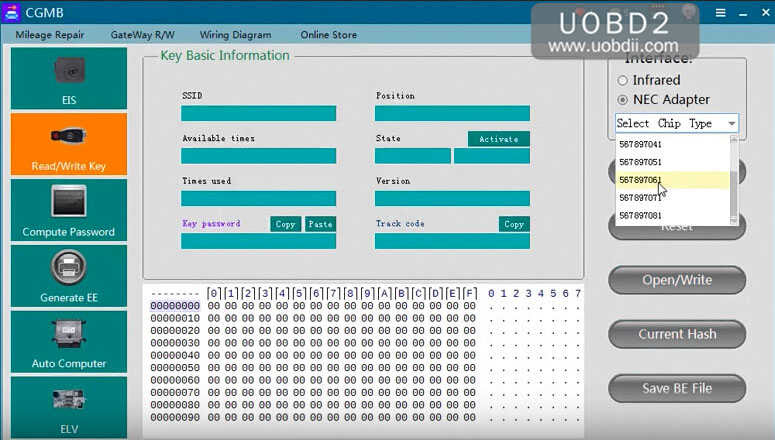Open the EIS module icon
775x440 pixels.
tap(69, 78)
